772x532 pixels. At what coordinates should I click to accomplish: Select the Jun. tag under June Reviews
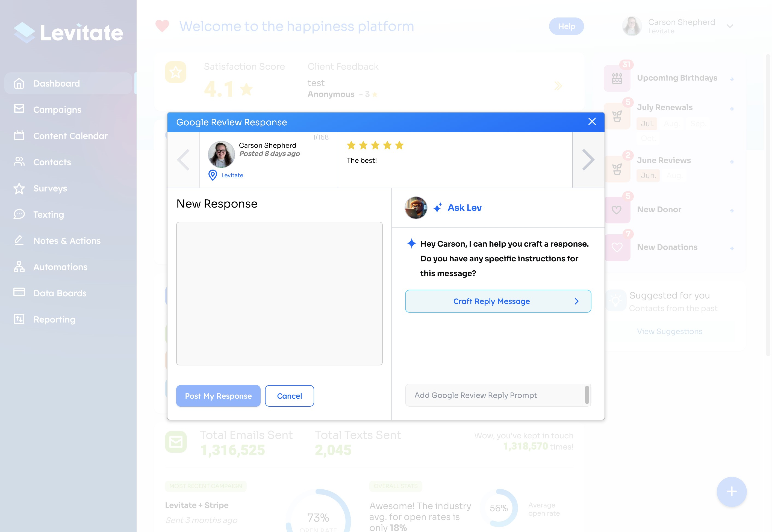[x=648, y=175]
